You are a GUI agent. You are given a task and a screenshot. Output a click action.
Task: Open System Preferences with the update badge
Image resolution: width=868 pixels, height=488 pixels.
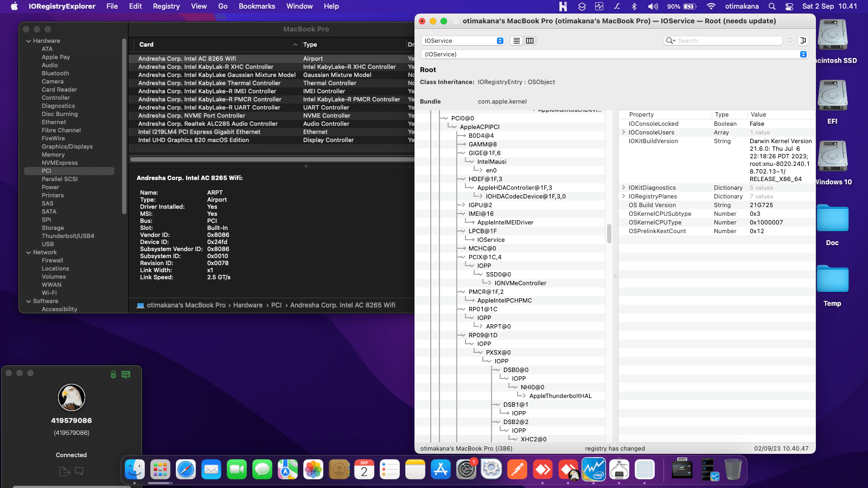466,470
